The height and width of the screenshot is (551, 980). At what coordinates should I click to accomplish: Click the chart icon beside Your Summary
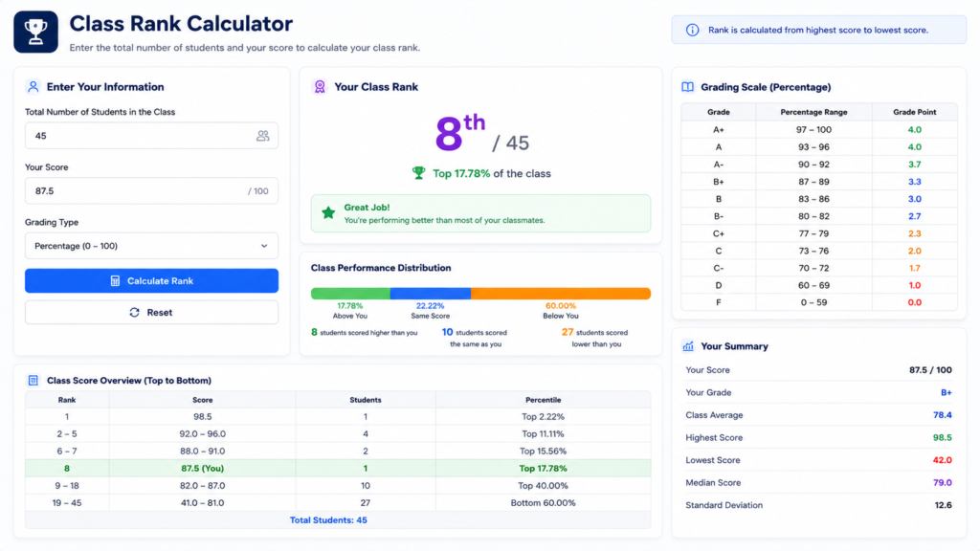click(688, 346)
